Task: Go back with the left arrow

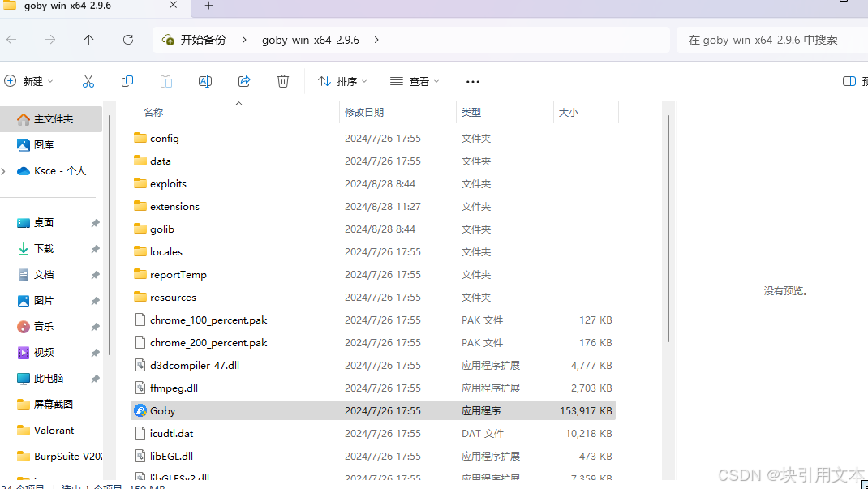Action: pyautogui.click(x=11, y=40)
